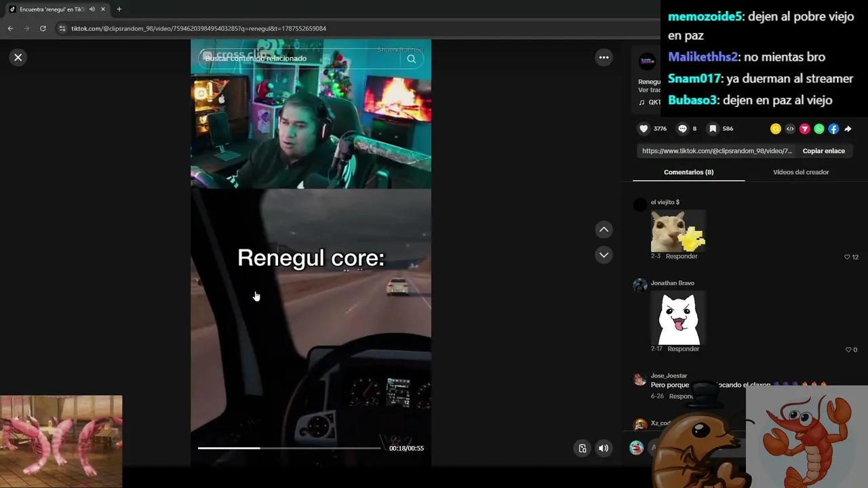868x488 pixels.
Task: Click the '00:18/00:55' time indicator
Action: [x=406, y=448]
